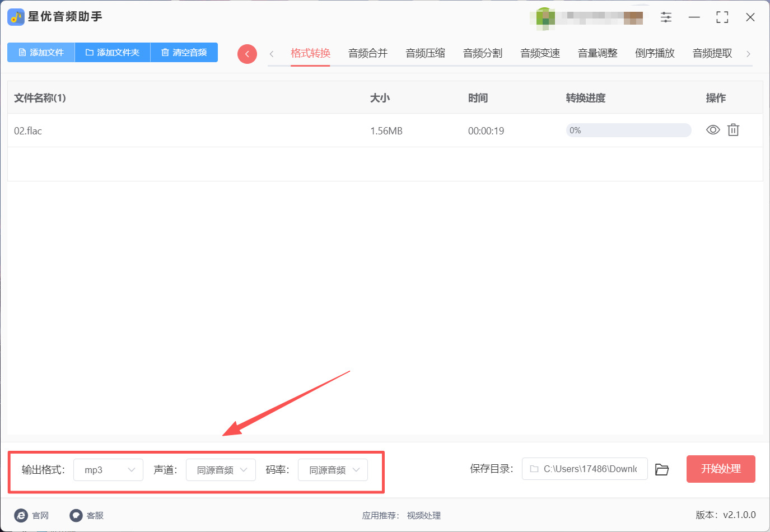Open the 官网 website icon link
This screenshot has height=532, width=770.
tap(21, 515)
